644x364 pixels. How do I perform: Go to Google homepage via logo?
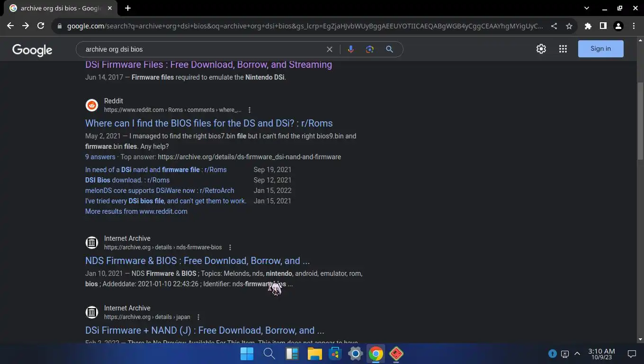32,50
